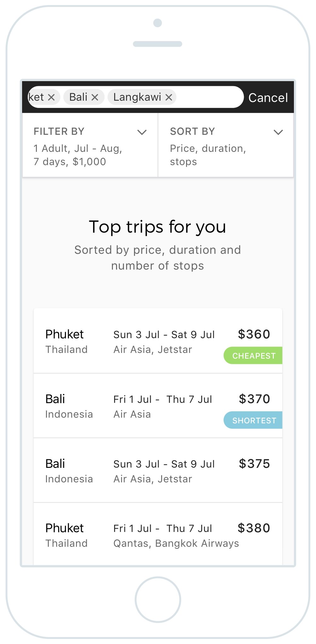316x644 pixels.
Task: Tap the SHORTEST badge
Action: (253, 420)
